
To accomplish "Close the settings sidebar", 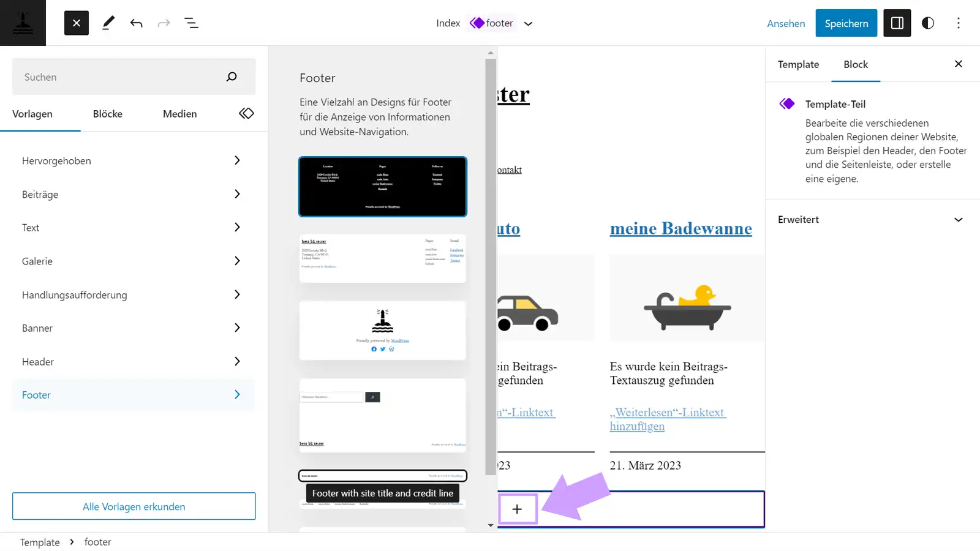I will coord(959,64).
